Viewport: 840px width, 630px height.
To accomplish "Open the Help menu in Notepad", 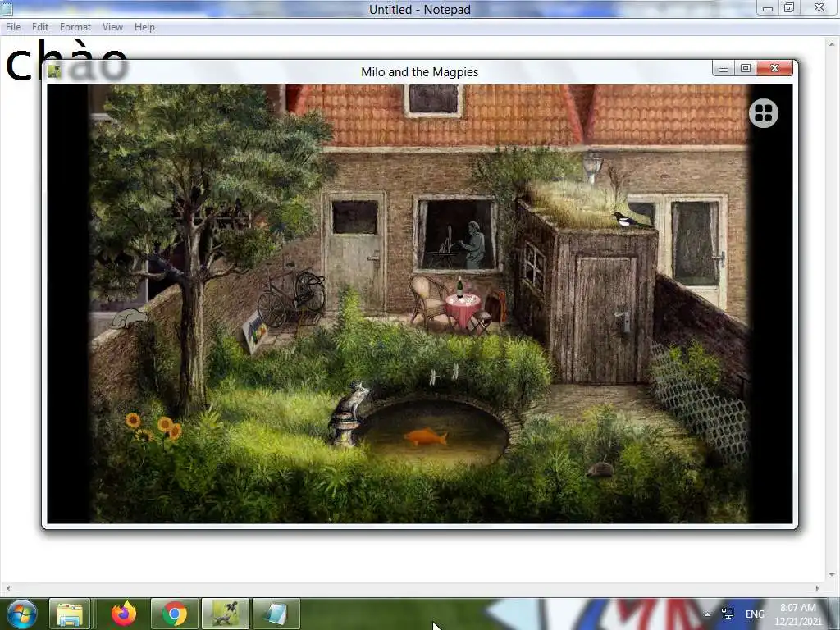I will pyautogui.click(x=144, y=27).
